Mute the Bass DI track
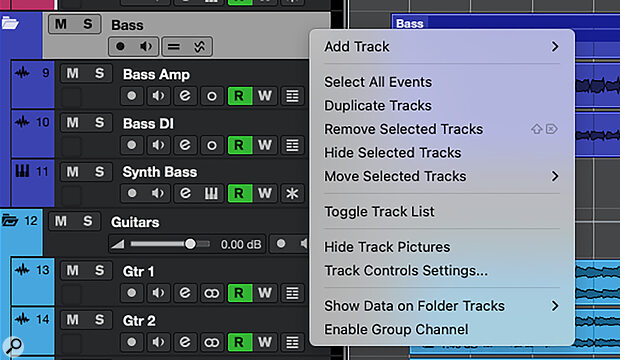Screen dimensions: 620x360 [72, 123]
